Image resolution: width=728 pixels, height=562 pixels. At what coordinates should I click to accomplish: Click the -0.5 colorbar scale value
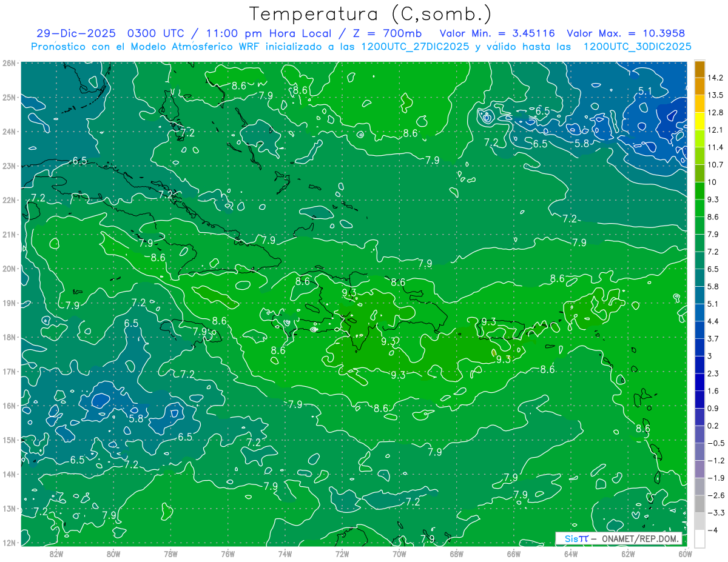click(716, 443)
